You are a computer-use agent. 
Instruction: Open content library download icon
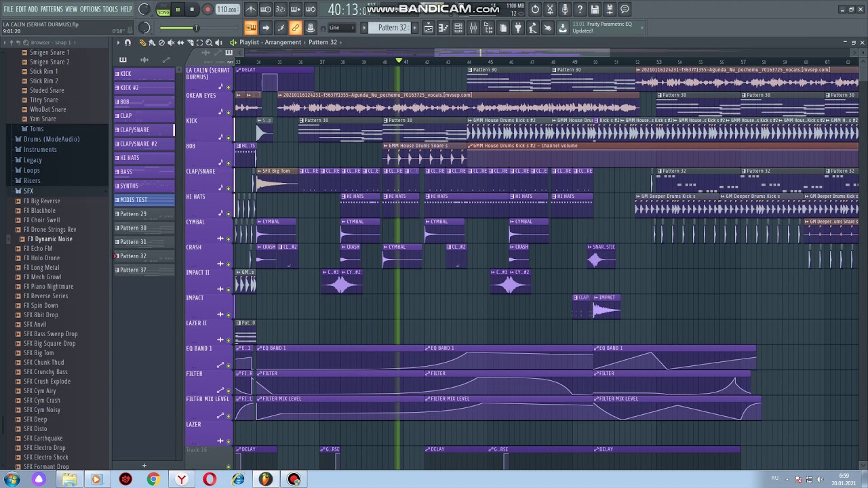(562, 28)
